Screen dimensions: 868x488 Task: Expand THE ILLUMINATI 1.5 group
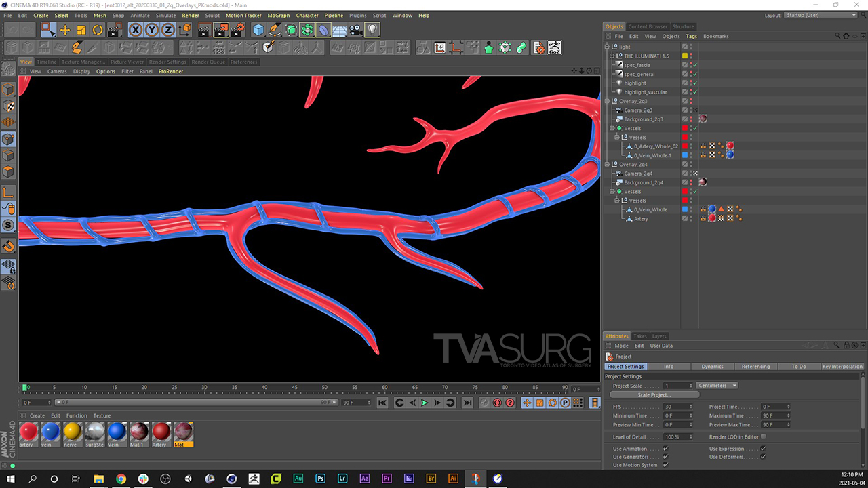[612, 56]
